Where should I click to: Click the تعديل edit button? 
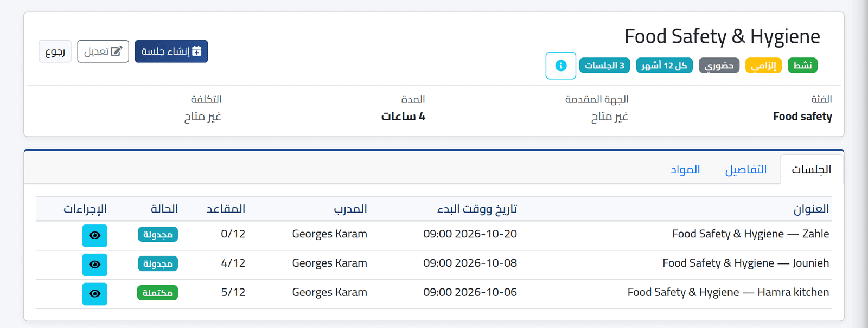point(103,52)
